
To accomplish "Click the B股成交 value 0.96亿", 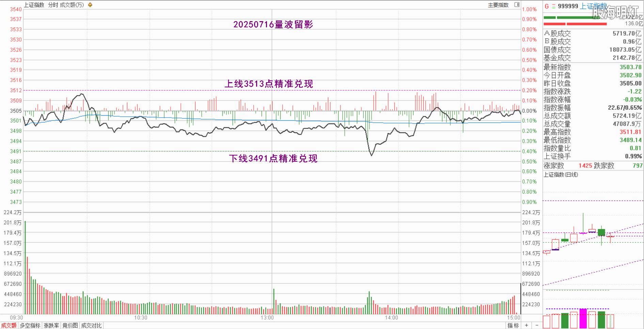I will click(632, 42).
